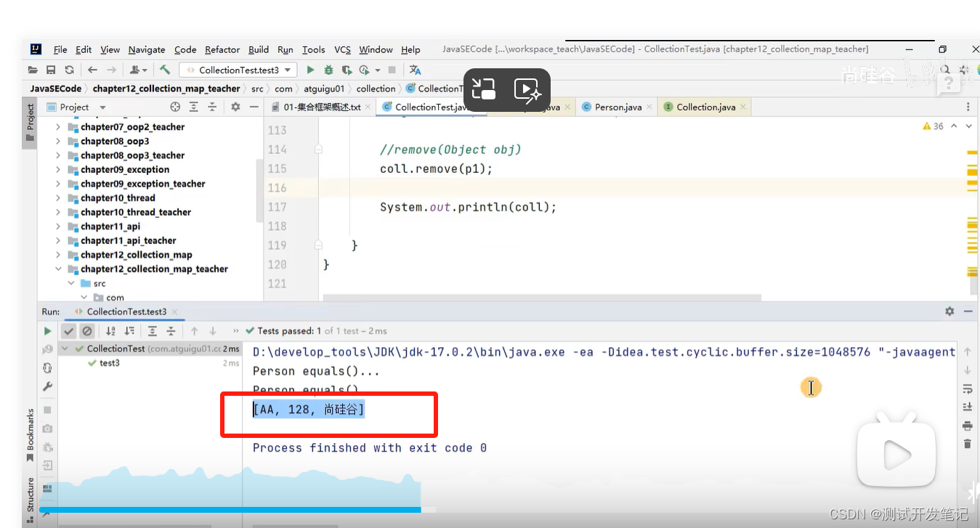Click the editor horizontal scrollbar

(x=542, y=297)
